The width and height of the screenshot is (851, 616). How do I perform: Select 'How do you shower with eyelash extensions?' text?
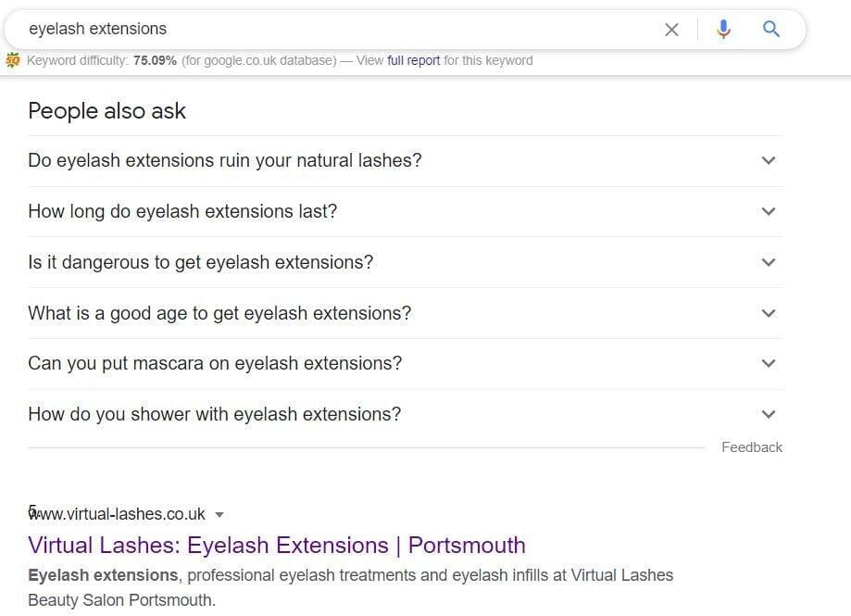215,414
